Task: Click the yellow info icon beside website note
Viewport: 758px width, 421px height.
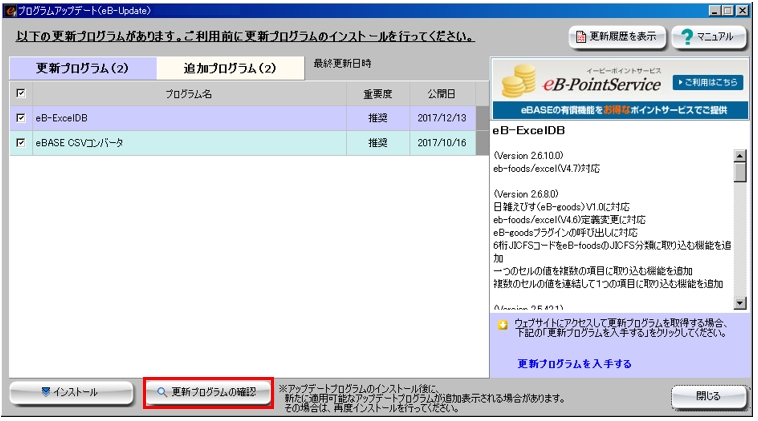Action: pos(503,325)
